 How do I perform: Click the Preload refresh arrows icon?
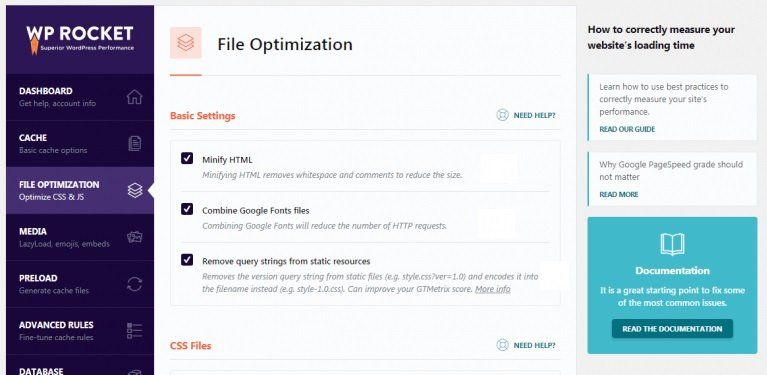tap(135, 284)
